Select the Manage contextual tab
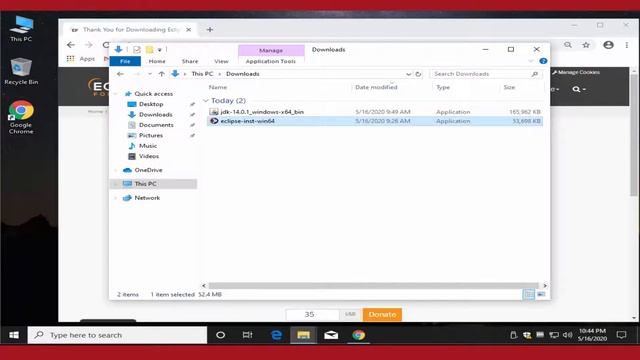This screenshot has height=360, width=640. [271, 50]
